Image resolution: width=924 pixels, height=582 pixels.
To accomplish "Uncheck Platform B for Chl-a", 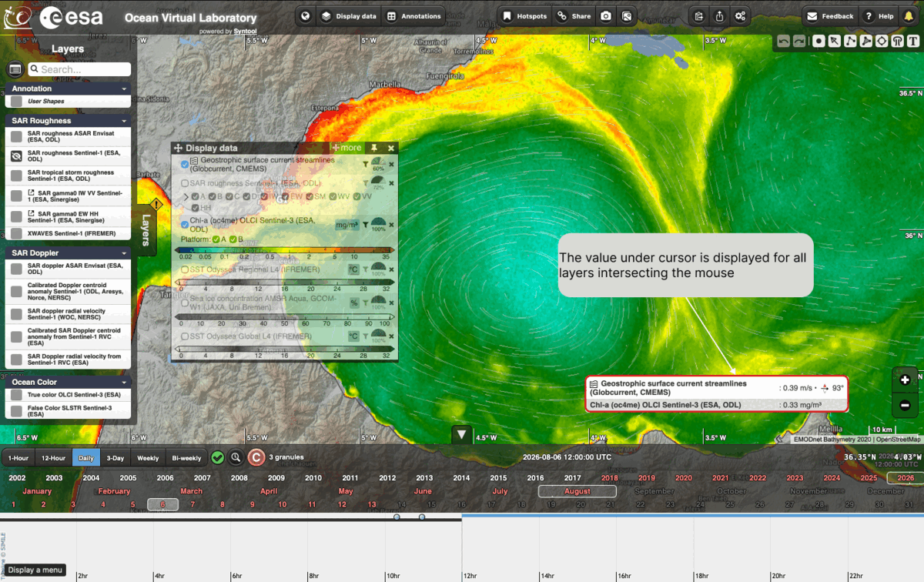I will [x=233, y=239].
